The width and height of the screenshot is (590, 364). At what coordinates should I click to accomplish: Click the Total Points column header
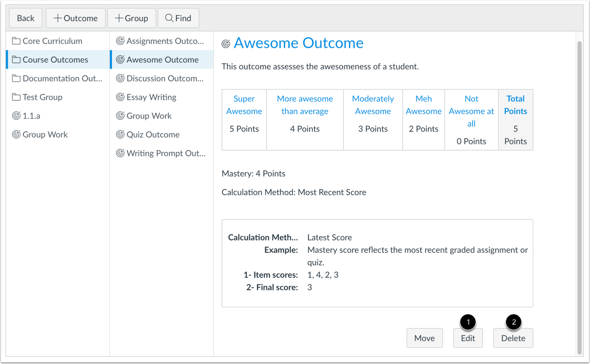tap(516, 105)
